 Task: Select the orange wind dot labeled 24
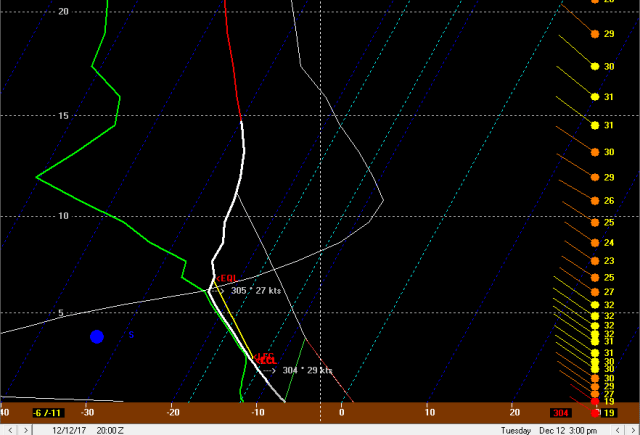[x=595, y=242]
